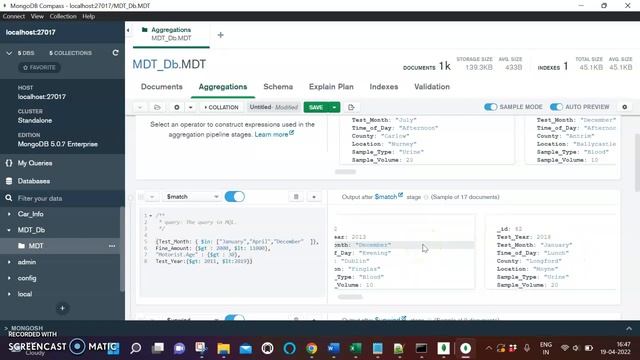Open the Collection menu
Image resolution: width=640 pixels, height=360 pixels.
63,16
